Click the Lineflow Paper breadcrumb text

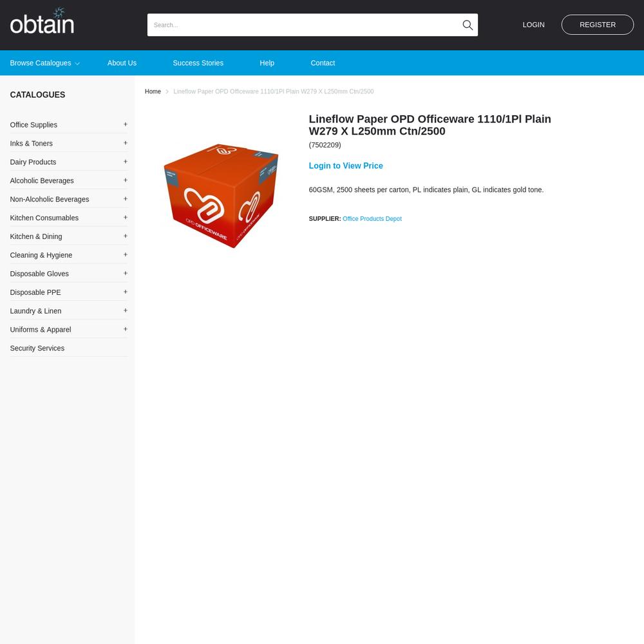pyautogui.click(x=274, y=91)
